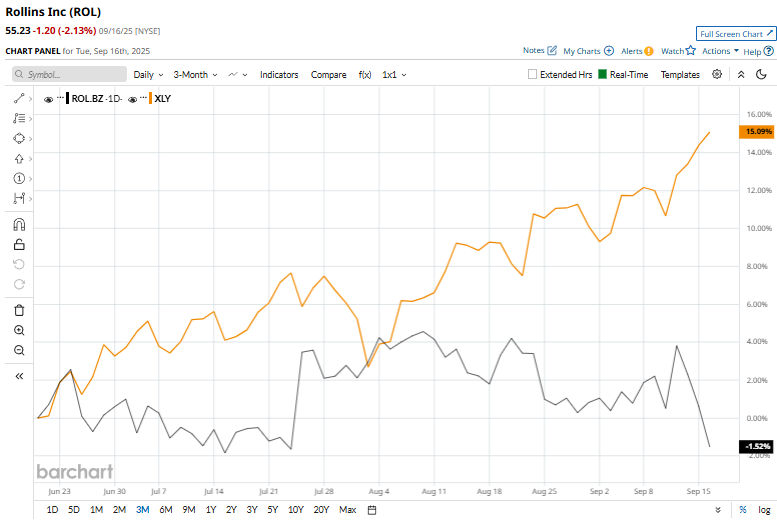The height and width of the screenshot is (526, 777).
Task: Click the Alerts link
Action: [x=631, y=51]
